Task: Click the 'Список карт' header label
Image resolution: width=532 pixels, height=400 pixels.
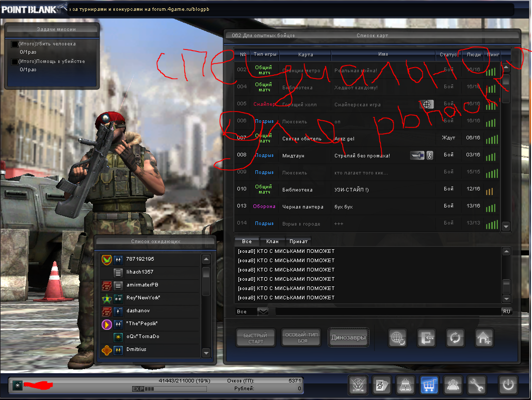Action: click(372, 35)
